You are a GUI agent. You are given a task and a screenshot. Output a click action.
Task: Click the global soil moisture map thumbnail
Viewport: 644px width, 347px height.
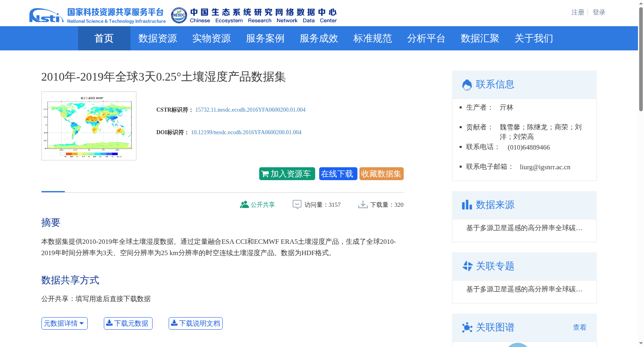coord(89,126)
